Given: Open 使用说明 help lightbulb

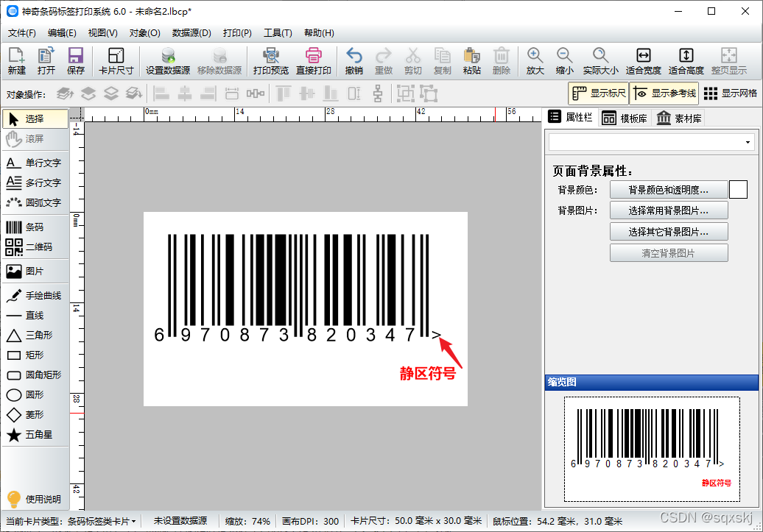Looking at the screenshot, I should [34, 499].
